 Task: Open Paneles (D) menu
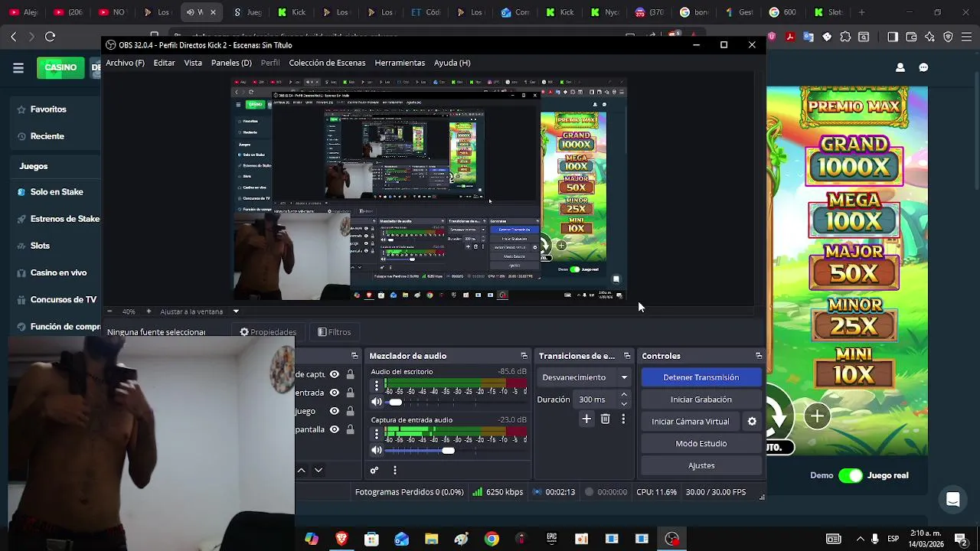(x=231, y=63)
